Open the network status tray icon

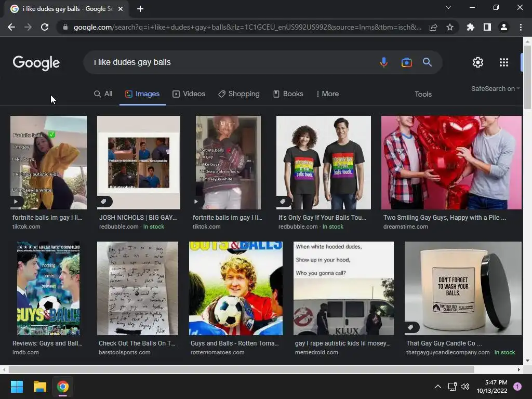click(x=453, y=387)
